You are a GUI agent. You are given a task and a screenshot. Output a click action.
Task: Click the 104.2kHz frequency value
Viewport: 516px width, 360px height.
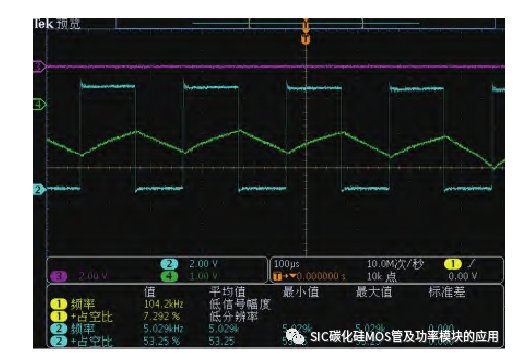point(164,304)
